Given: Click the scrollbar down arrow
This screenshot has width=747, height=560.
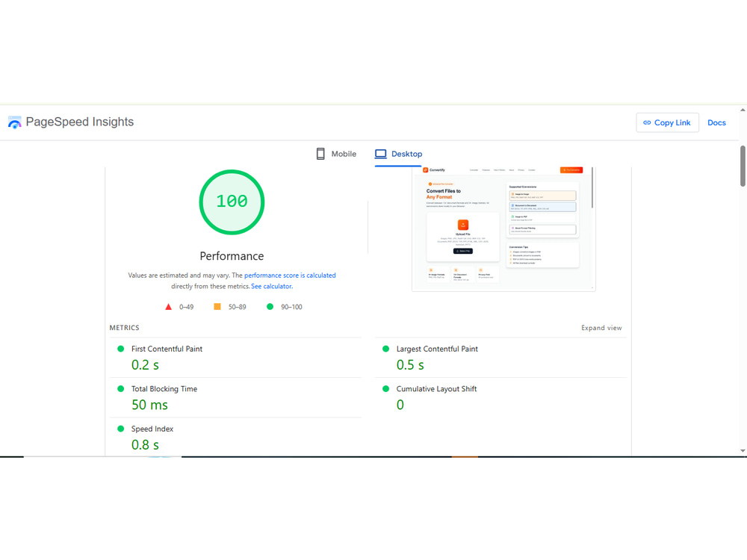Looking at the screenshot, I should pos(743,450).
